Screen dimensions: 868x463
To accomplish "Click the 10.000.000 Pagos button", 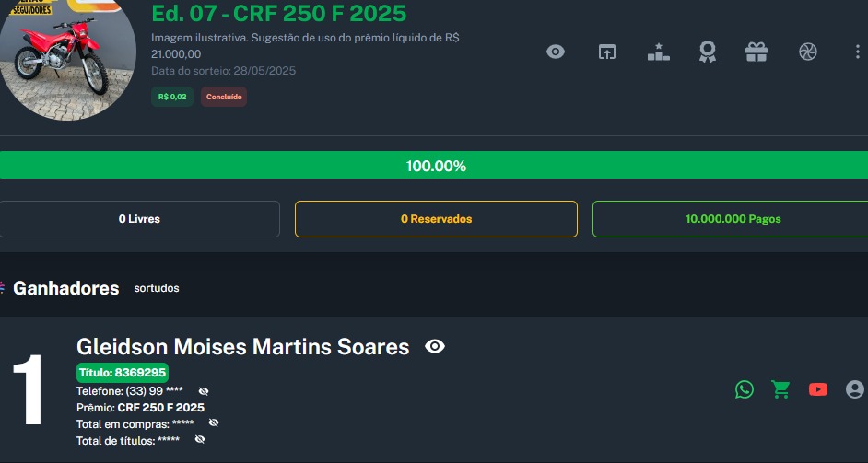I will tap(732, 219).
